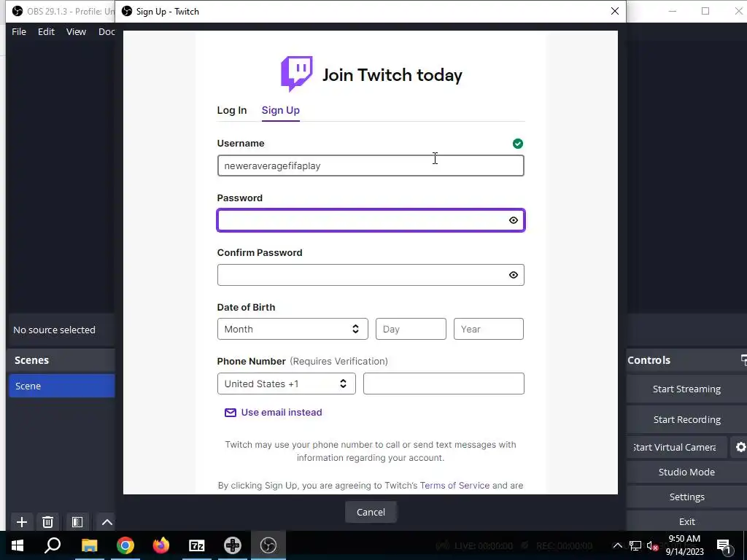This screenshot has width=747, height=560.
Task: Click the "No source selected" label
Action: coord(54,330)
